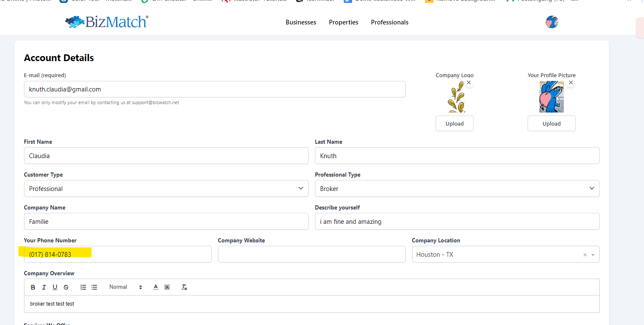Remove the company logo image
Viewport: 644px width, 325px height.
coord(469,83)
